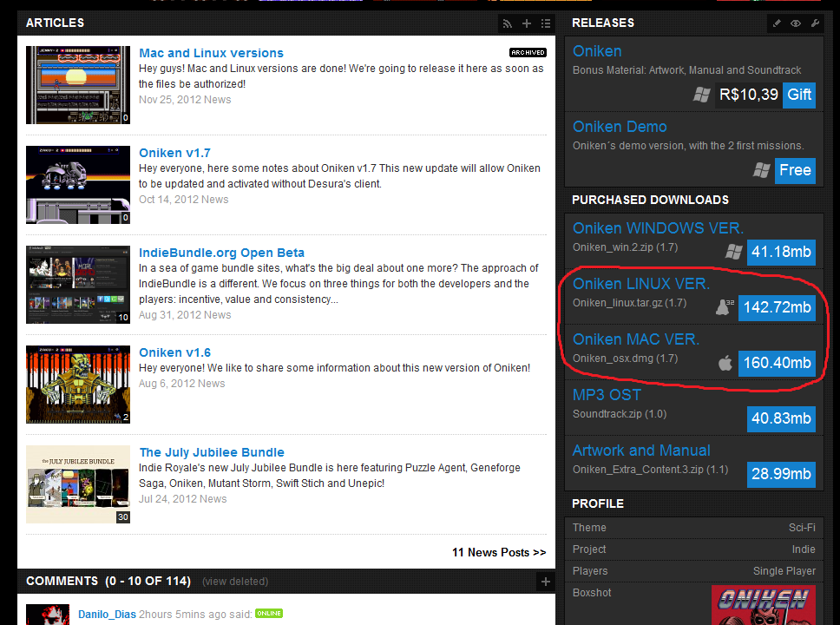Viewport: 840px width, 625px height.
Task: Open Artwork and Manual download page
Action: (641, 451)
